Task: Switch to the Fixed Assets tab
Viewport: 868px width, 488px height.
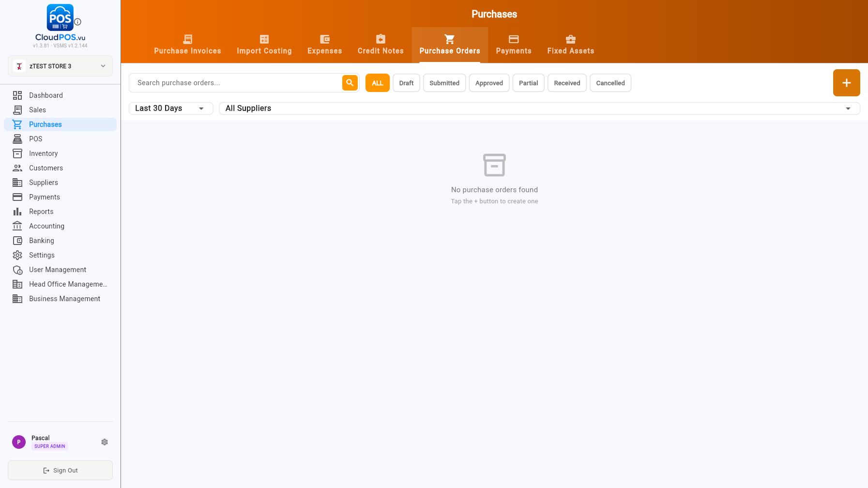Action: [x=571, y=45]
